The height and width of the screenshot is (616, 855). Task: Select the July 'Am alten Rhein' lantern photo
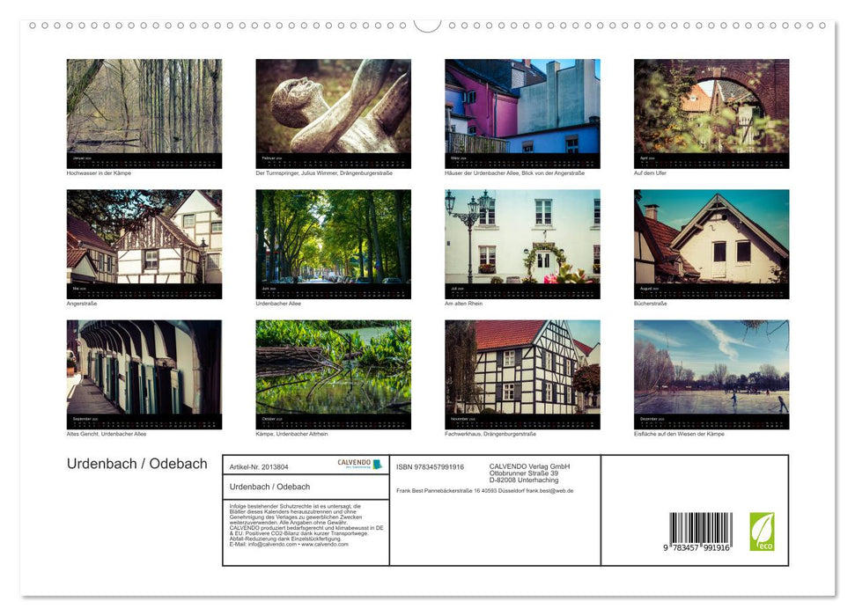(x=522, y=242)
